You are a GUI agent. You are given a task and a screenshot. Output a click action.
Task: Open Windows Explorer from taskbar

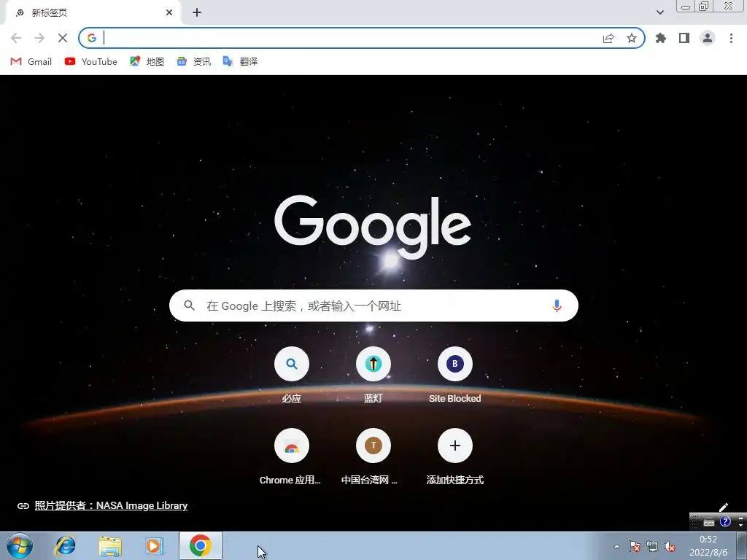(x=110, y=546)
